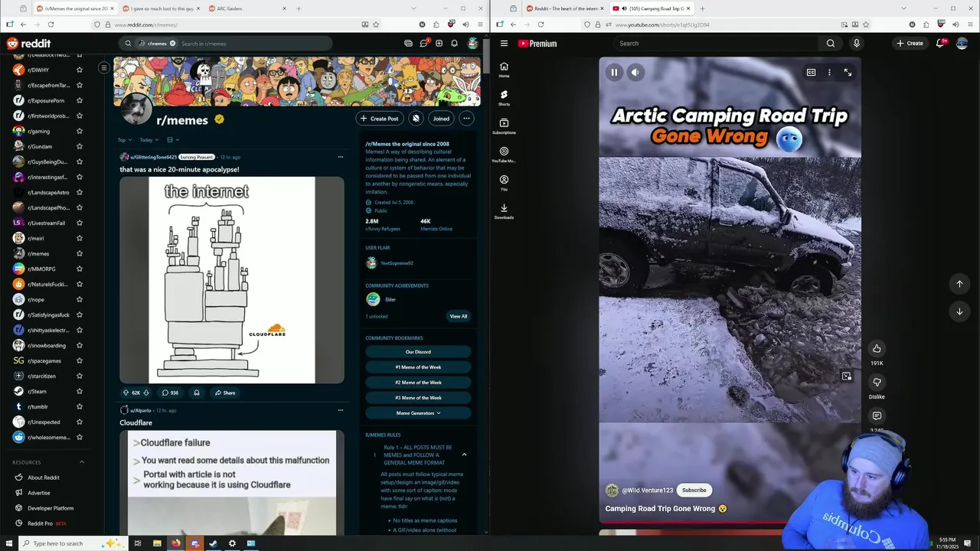980x551 pixels.
Task: Open the feed layout view dropdown
Action: coord(172,140)
